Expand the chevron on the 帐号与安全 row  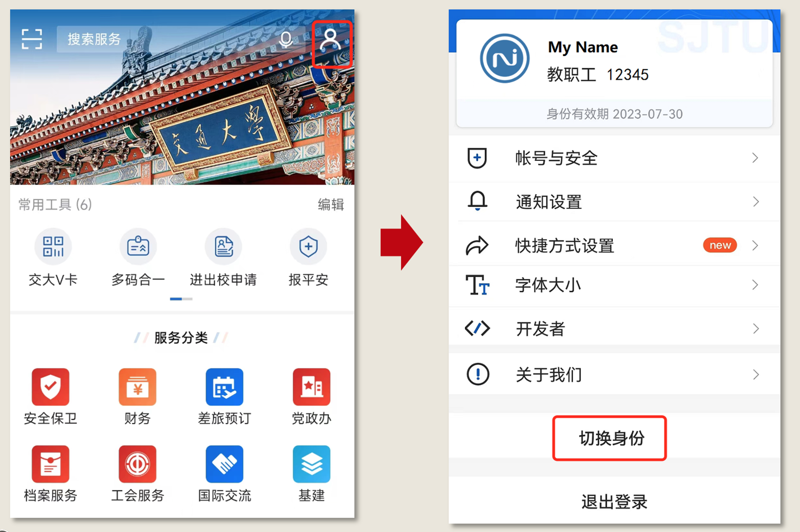pyautogui.click(x=755, y=158)
